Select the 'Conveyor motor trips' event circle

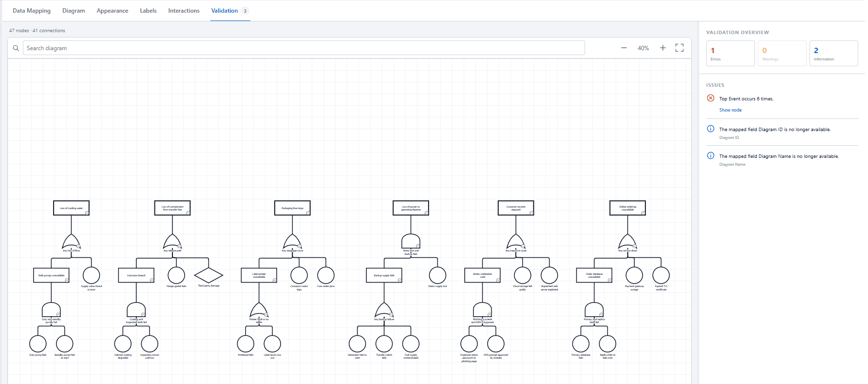pyautogui.click(x=299, y=275)
